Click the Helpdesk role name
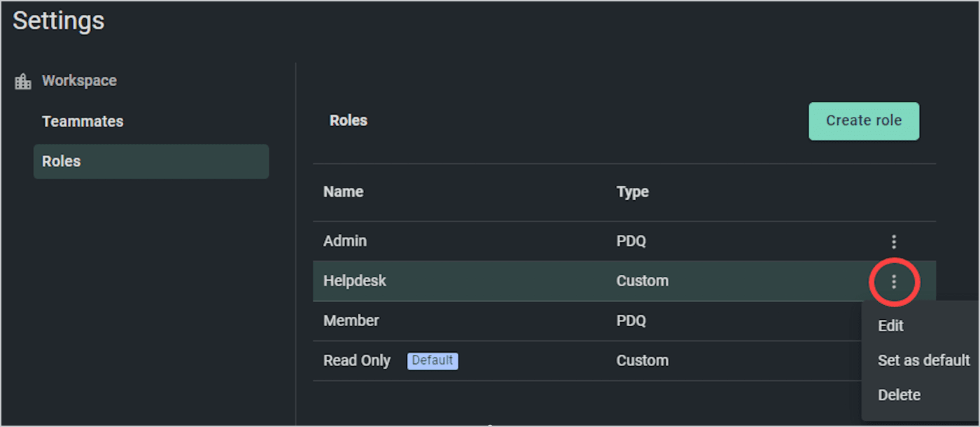 pyautogui.click(x=355, y=281)
